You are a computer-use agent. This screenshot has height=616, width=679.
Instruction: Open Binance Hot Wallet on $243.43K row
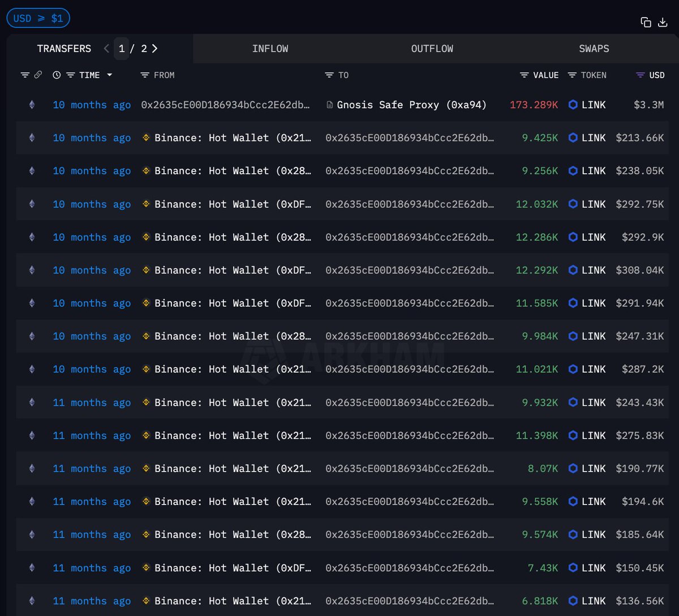[x=233, y=403]
